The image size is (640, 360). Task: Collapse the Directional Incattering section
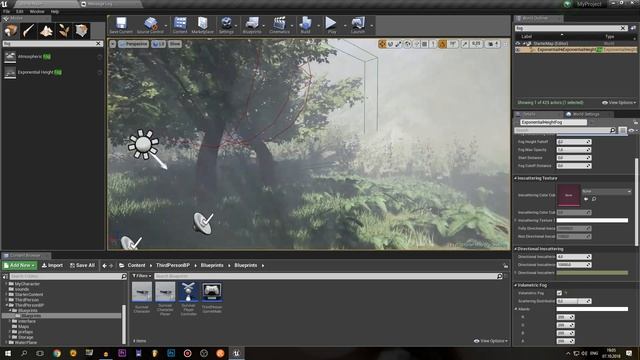(516, 249)
